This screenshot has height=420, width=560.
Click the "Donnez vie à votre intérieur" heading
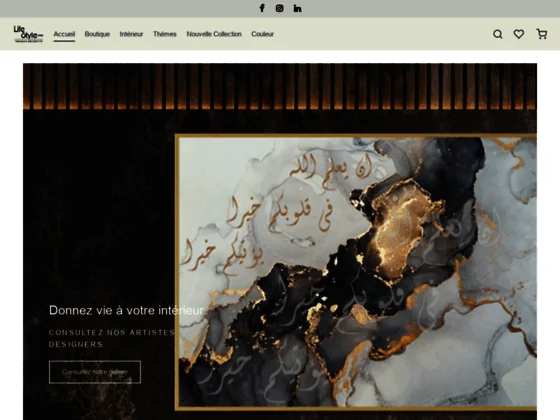pyautogui.click(x=126, y=310)
